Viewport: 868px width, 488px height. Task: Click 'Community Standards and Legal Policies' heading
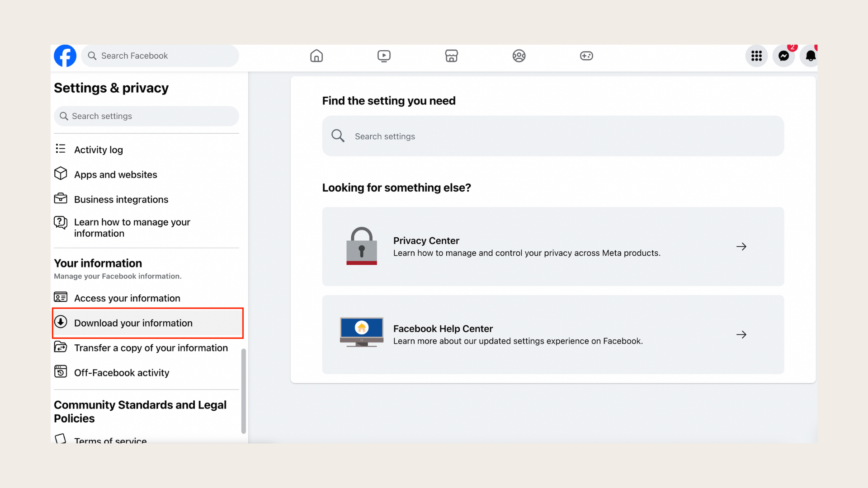pyautogui.click(x=140, y=412)
